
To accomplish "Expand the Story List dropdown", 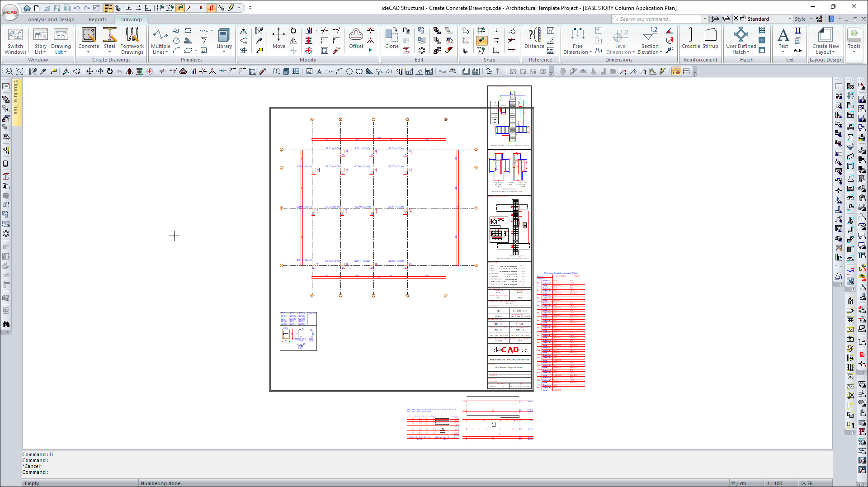I will 40,52.
